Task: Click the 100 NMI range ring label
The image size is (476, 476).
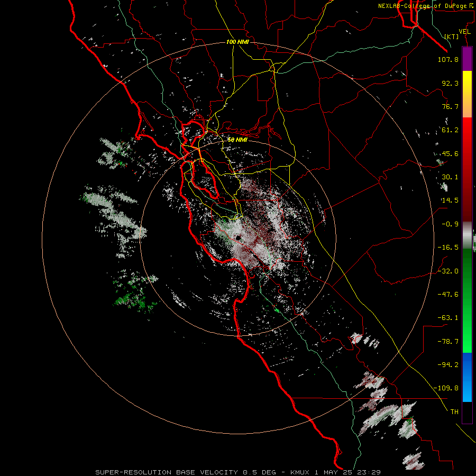Action: click(x=237, y=42)
